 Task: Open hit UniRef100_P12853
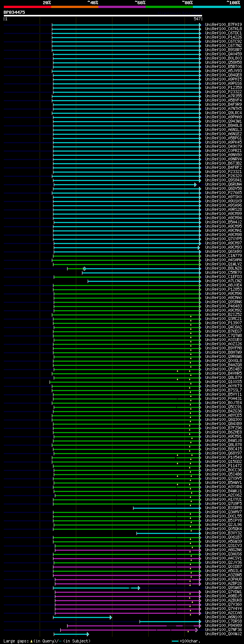tap(223, 289)
